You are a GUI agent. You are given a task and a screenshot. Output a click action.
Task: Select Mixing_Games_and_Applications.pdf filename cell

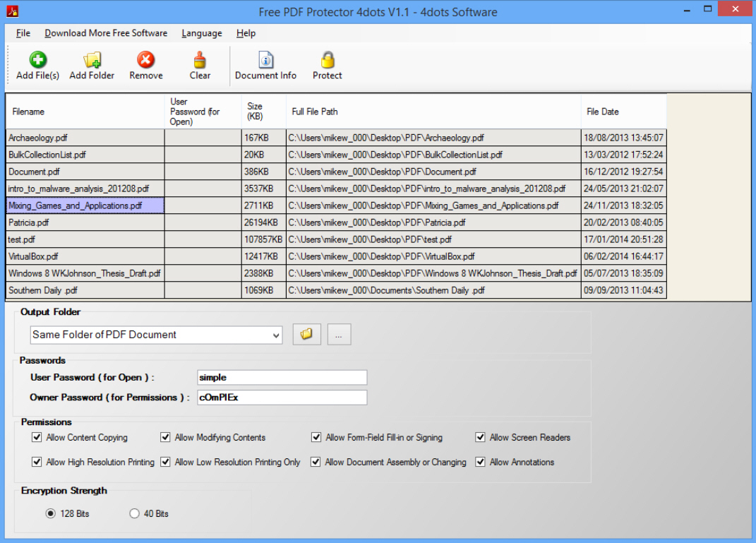(x=85, y=205)
